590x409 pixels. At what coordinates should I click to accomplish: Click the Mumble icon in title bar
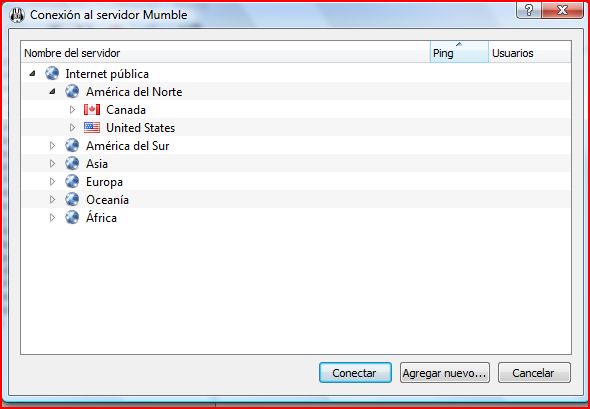pyautogui.click(x=17, y=15)
